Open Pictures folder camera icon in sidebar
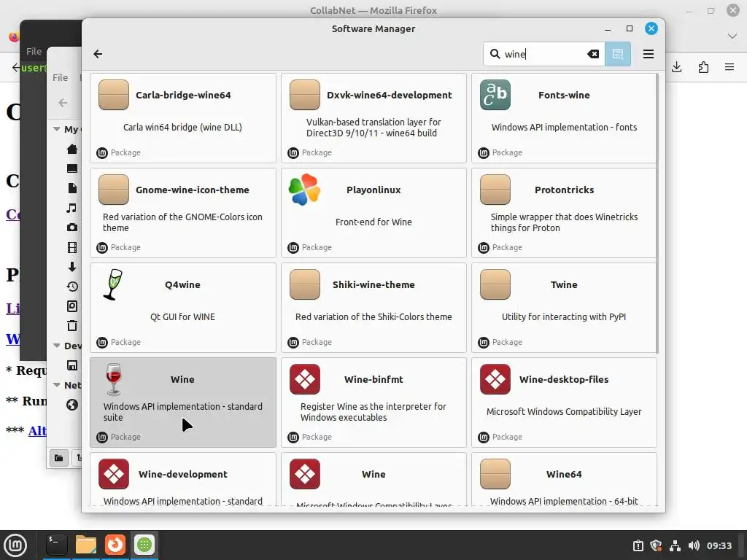The image size is (747, 560). pos(72,227)
